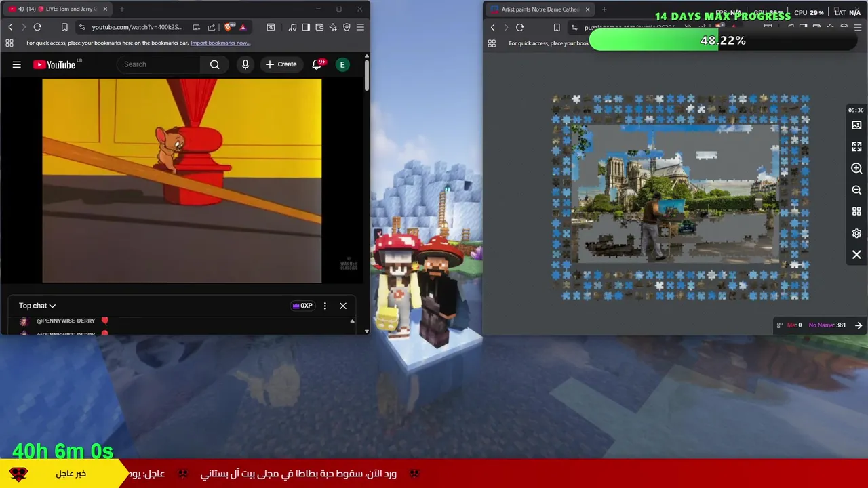Reload the puzzle browser page
Screen dimensions: 868x488
coord(519,28)
